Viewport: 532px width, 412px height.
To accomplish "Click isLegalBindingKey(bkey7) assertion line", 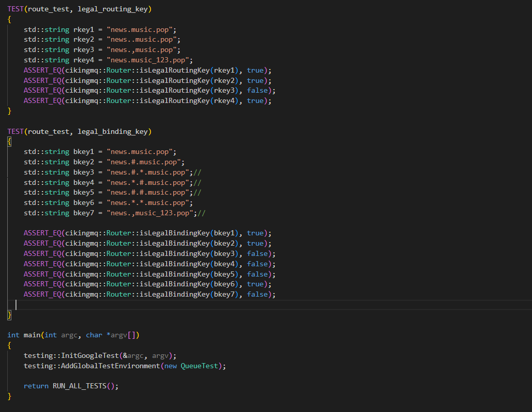I will point(149,295).
